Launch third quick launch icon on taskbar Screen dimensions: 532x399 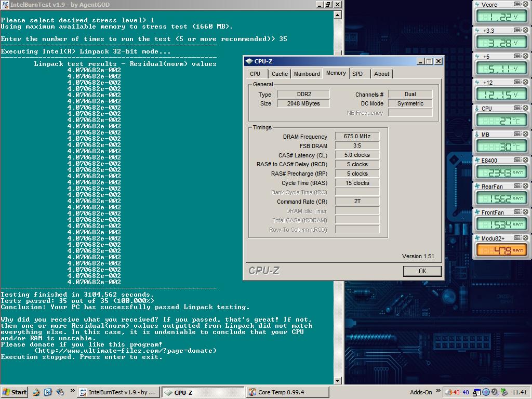point(60,392)
